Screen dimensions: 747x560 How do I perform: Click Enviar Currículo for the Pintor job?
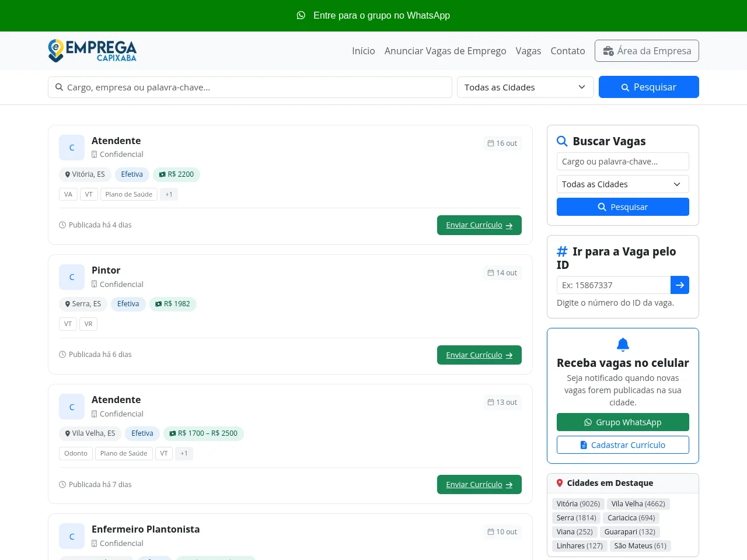pos(479,355)
